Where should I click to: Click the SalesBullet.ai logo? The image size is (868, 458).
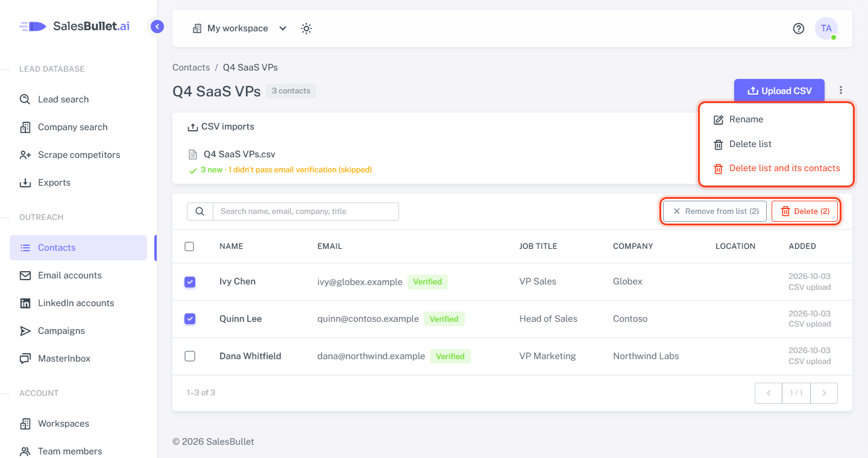tap(74, 26)
